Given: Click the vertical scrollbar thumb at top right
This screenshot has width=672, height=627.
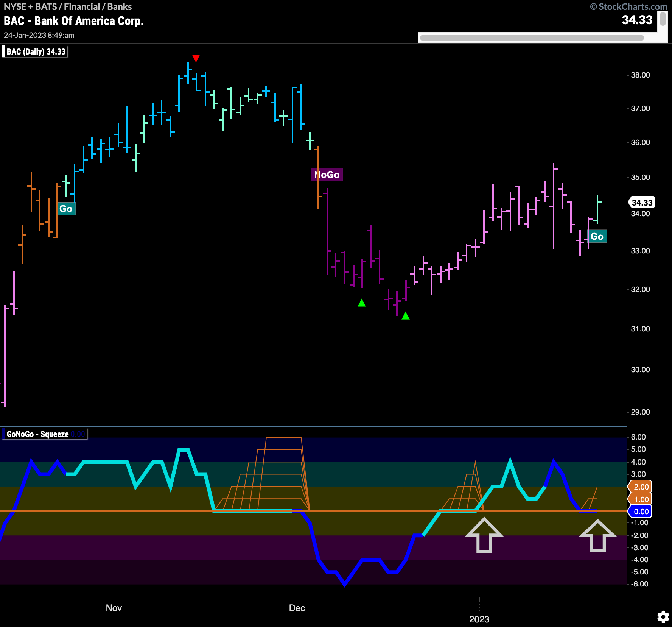Looking at the screenshot, I should click(663, 19).
